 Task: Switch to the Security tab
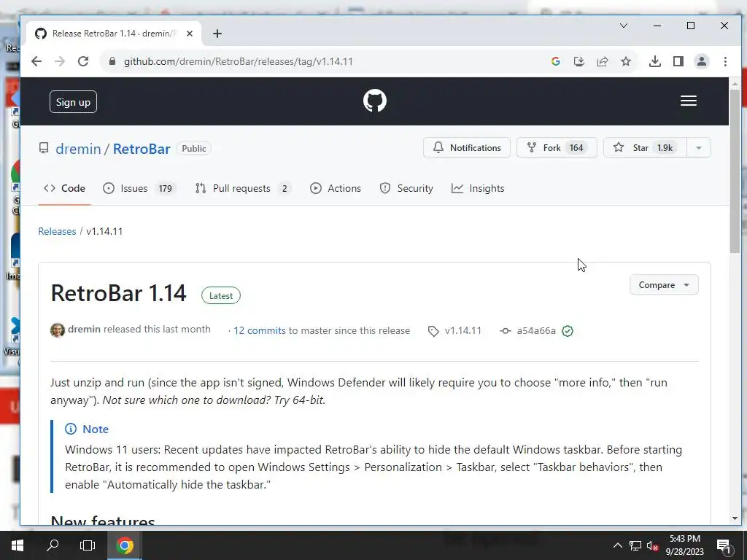coord(406,189)
